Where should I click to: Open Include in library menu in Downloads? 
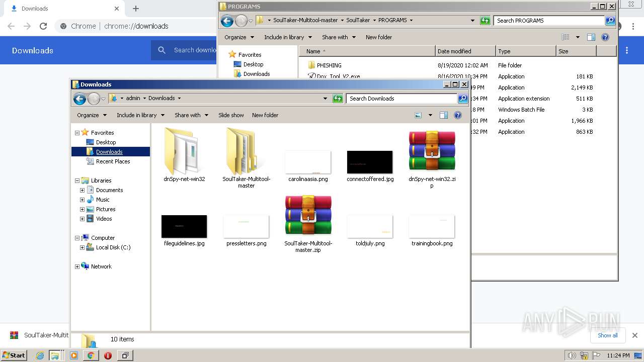[x=140, y=115]
